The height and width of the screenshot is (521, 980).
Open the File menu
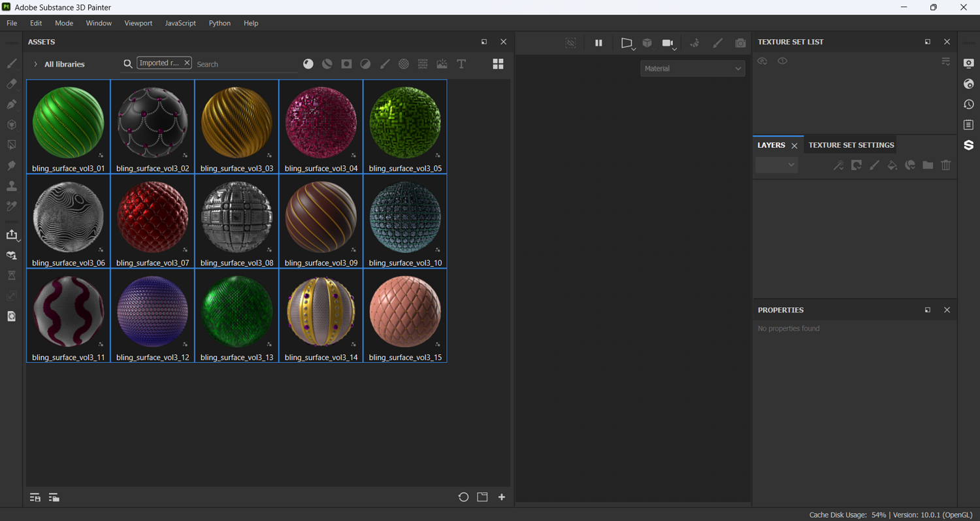(x=12, y=23)
